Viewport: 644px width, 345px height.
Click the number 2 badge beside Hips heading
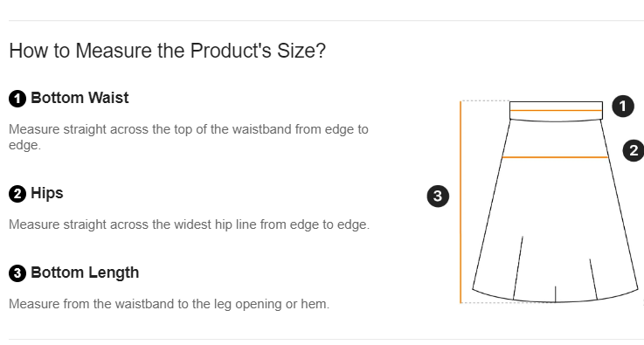17,194
